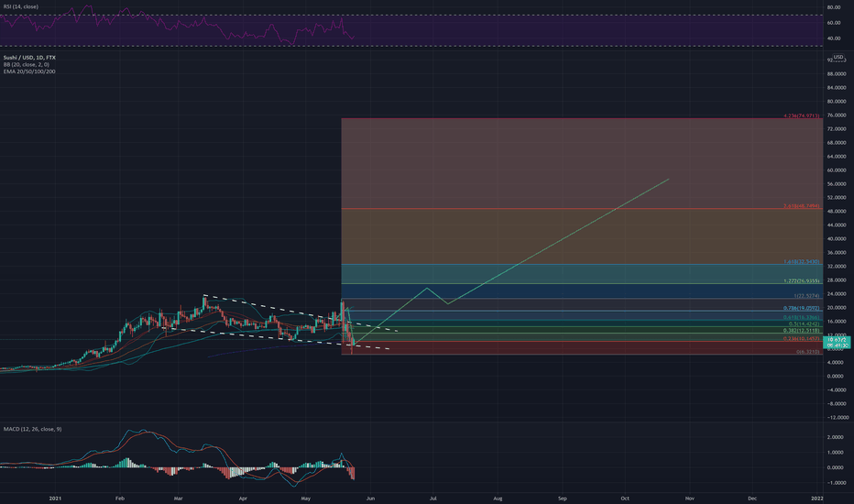Click the 2021 label on time axis
The height and width of the screenshot is (504, 854).
55,498
